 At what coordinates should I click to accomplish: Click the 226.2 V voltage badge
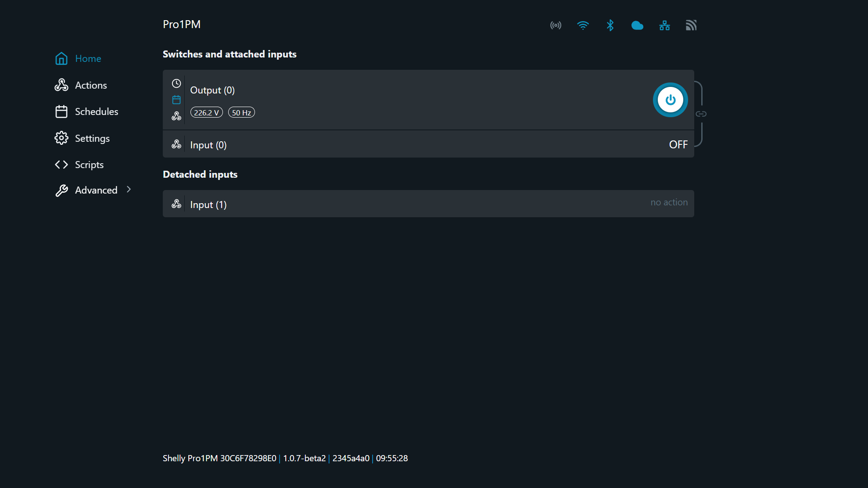click(x=206, y=112)
